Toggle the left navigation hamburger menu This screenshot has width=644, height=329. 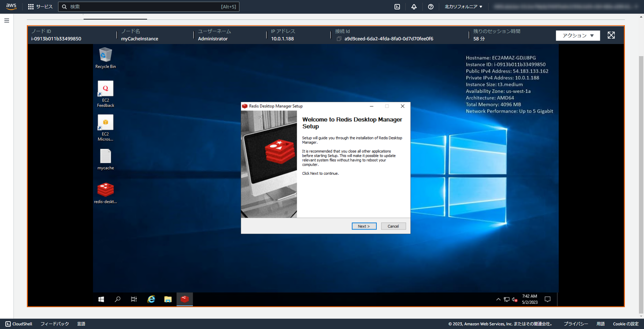[x=6, y=20]
